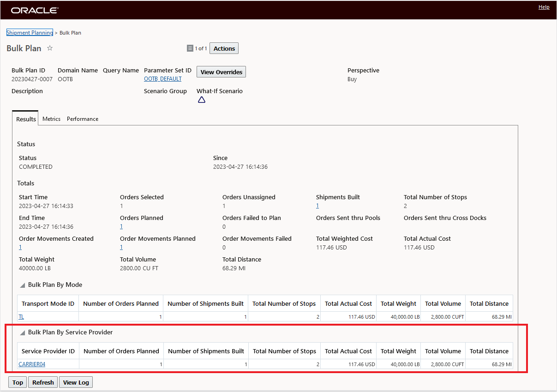Refresh the bulk plan page
Viewport: 557px width, 392px height.
(43, 382)
